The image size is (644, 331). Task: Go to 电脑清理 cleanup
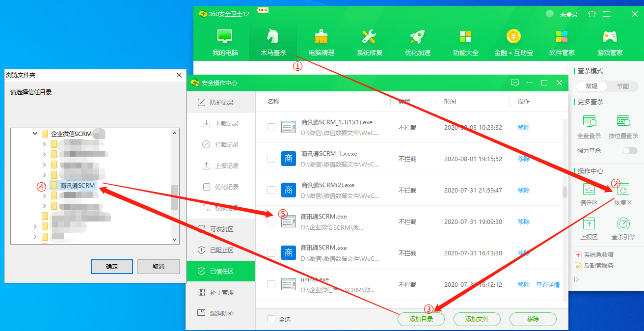[x=321, y=43]
